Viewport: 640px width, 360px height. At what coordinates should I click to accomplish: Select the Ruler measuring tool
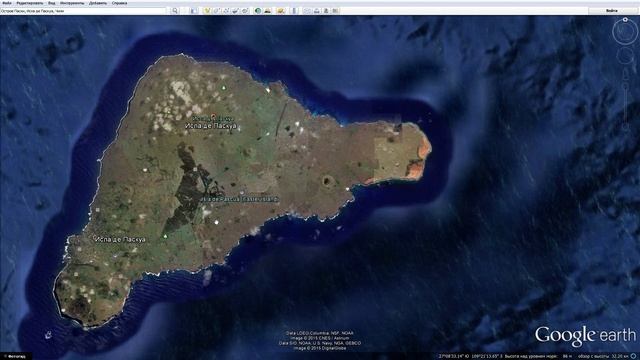pos(294,11)
